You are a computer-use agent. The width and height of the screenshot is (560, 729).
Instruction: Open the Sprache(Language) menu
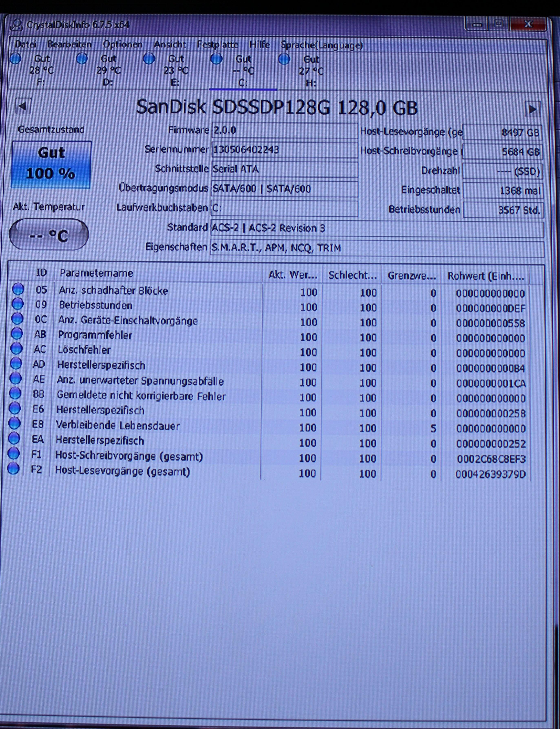(x=321, y=45)
